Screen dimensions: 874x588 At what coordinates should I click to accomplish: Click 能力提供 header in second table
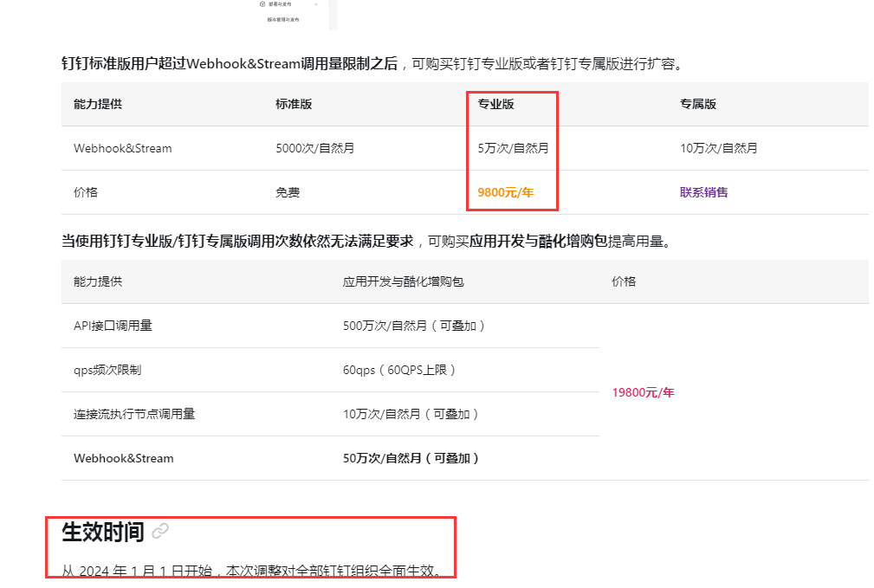click(x=98, y=281)
